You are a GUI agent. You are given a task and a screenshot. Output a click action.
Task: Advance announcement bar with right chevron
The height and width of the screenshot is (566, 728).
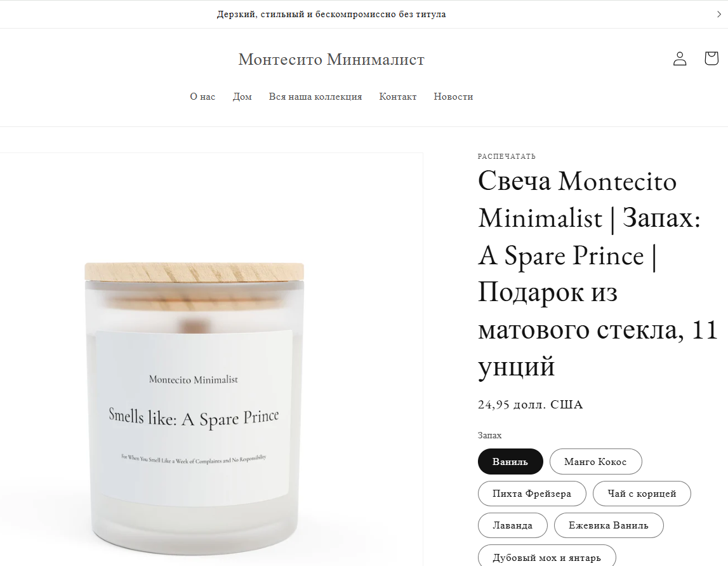point(718,15)
